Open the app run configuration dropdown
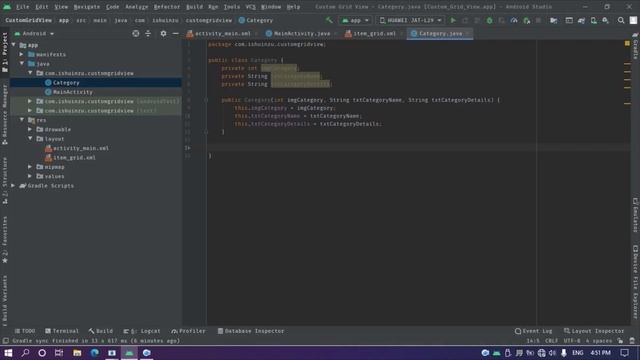Image resolution: width=640 pixels, height=360 pixels. pyautogui.click(x=356, y=20)
